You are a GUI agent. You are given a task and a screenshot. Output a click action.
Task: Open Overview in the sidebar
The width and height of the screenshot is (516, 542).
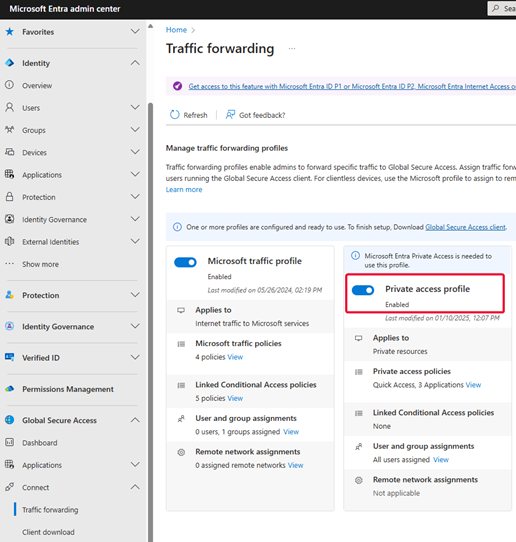[37, 85]
